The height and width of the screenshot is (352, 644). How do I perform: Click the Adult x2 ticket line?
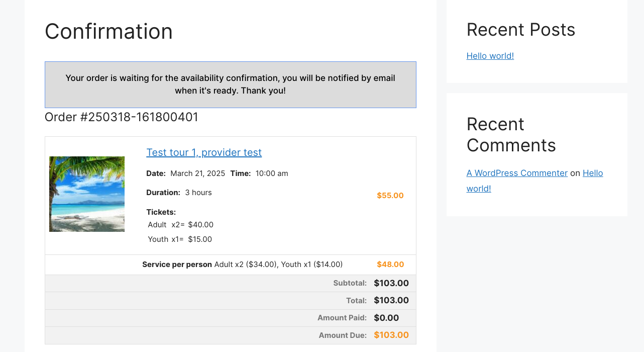click(x=181, y=225)
